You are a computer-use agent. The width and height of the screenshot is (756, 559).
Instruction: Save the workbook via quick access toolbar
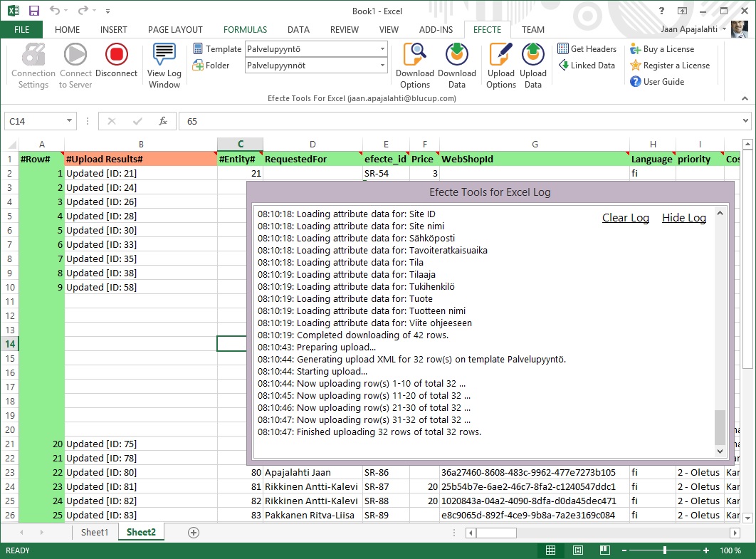pos(33,11)
